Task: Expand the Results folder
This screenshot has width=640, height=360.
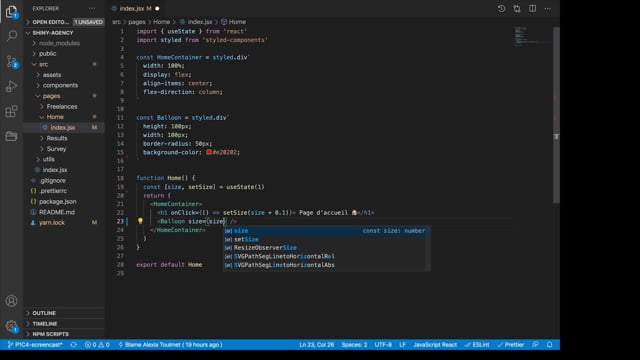Action: coord(64,138)
